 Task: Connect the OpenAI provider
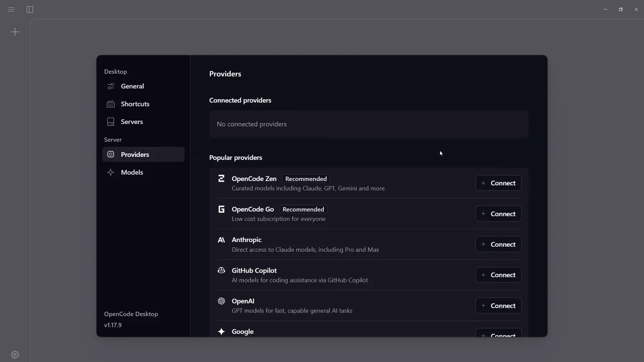(x=498, y=305)
